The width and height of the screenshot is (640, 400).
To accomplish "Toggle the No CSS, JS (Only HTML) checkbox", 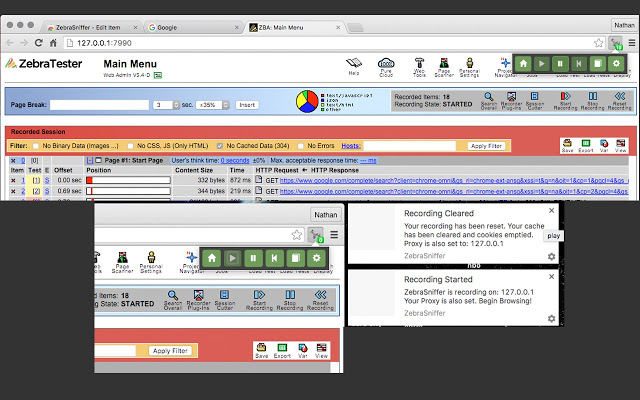I will 130,146.
